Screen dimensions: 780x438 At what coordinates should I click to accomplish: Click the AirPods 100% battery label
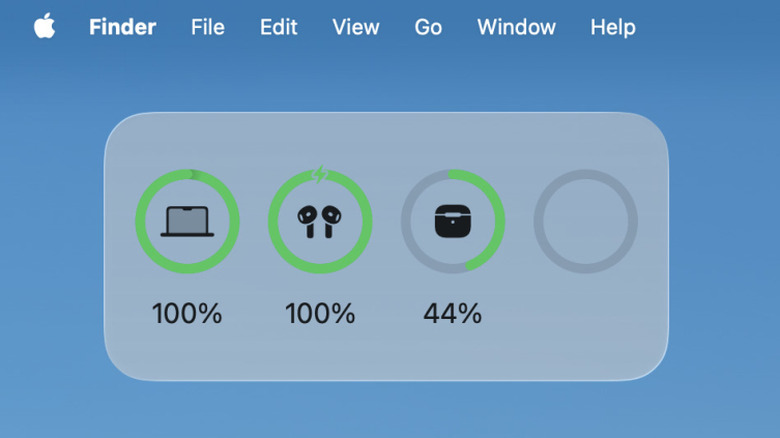click(x=320, y=314)
